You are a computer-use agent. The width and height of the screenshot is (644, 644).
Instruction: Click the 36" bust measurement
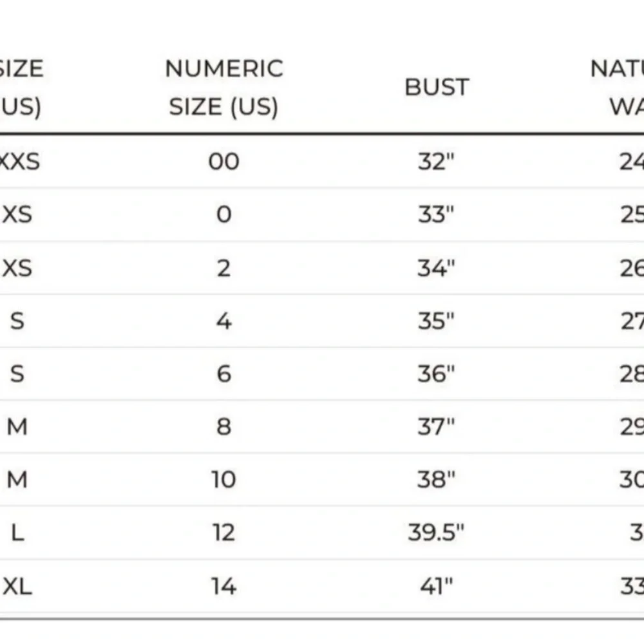coord(436,374)
